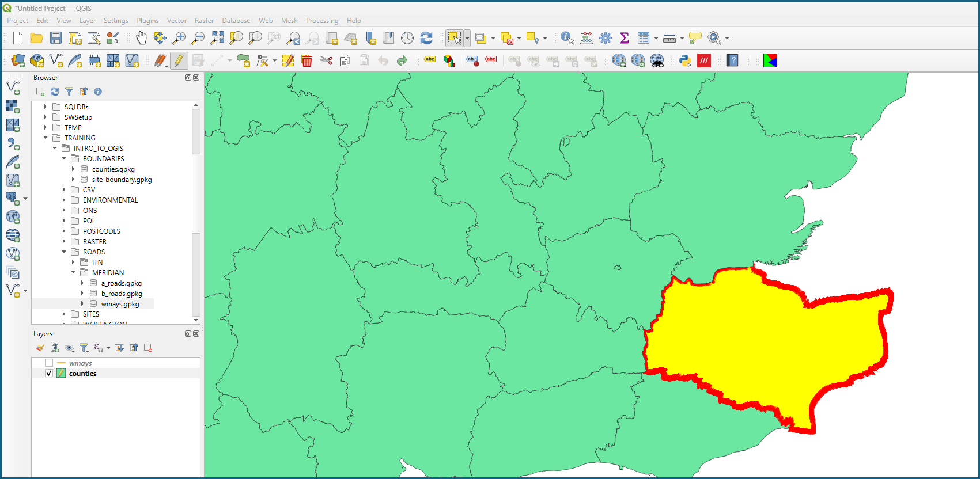The image size is (980, 479).
Task: Open the map tips speech bubble icon
Action: [695, 38]
